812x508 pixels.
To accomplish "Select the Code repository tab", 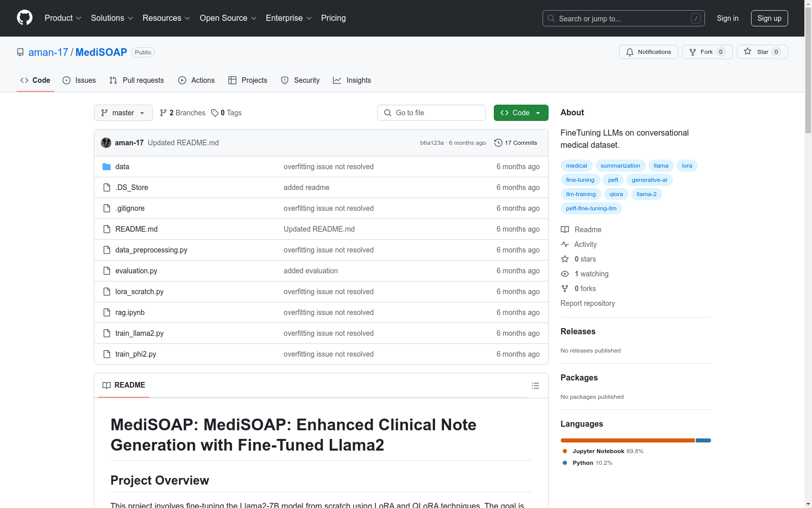I will 36,80.
